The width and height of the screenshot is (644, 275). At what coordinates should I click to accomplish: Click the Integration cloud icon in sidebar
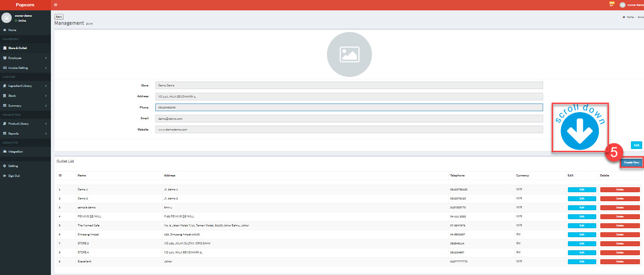(5, 152)
